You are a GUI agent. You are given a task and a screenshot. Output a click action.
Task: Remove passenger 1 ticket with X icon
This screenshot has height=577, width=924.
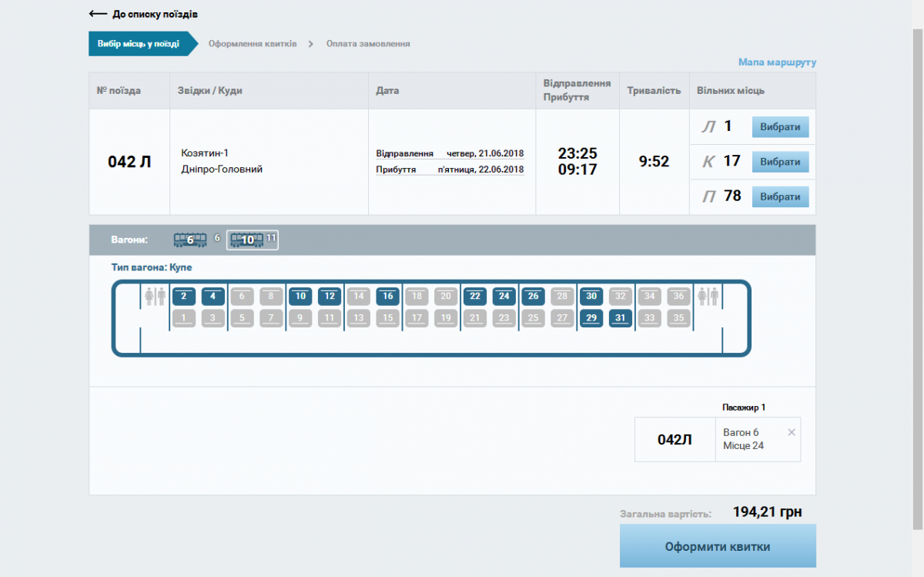click(x=792, y=433)
